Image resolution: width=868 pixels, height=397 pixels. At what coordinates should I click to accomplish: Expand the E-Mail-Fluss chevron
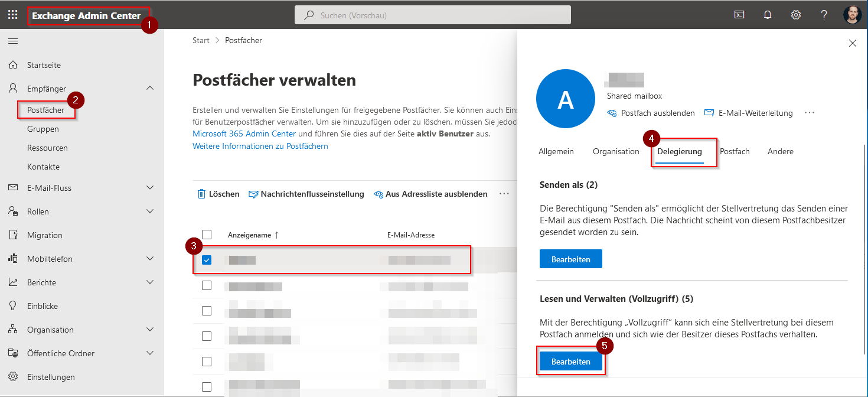tap(150, 188)
